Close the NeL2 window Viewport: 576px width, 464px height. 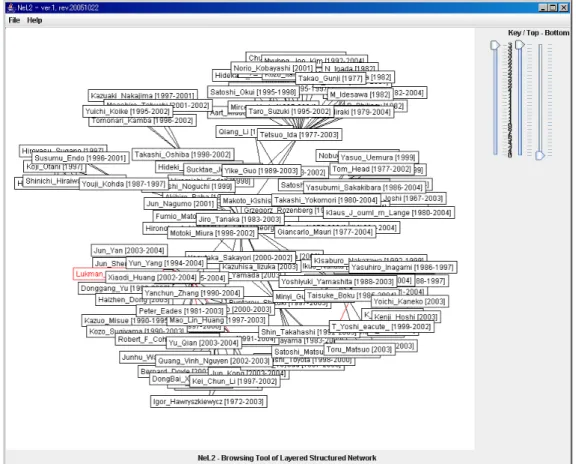[x=563, y=7]
